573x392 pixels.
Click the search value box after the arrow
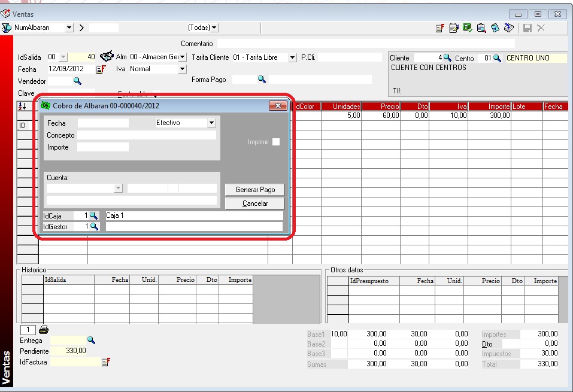pyautogui.click(x=104, y=28)
